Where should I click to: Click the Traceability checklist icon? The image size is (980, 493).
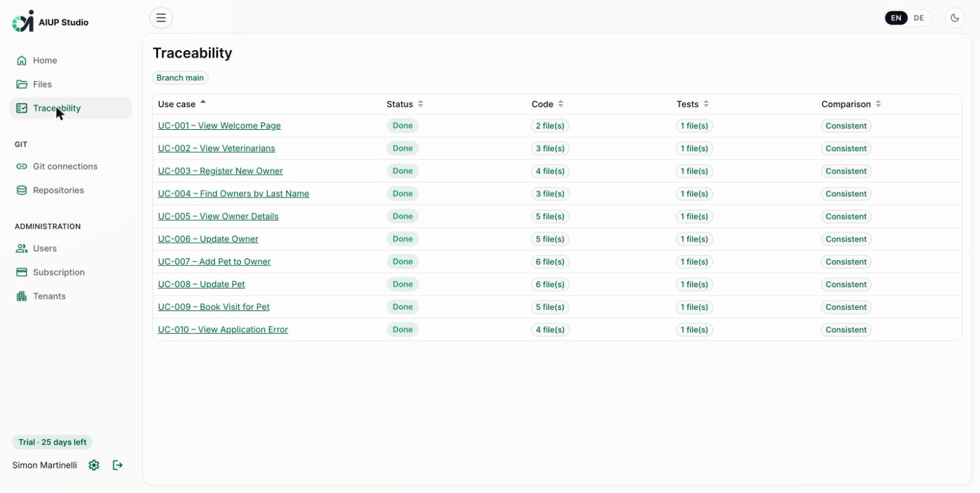tap(22, 108)
